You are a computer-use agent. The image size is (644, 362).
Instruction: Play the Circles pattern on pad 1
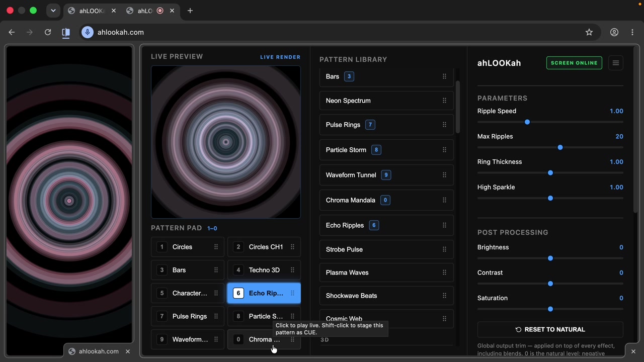[187, 247]
